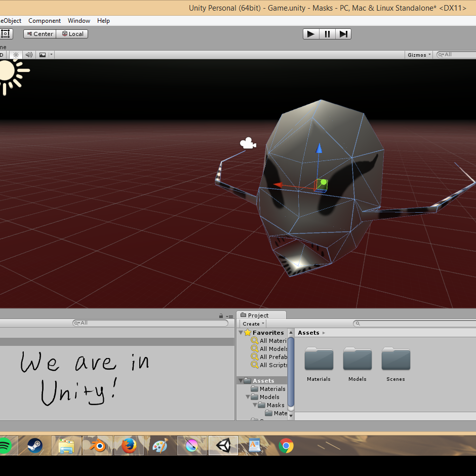This screenshot has height=476, width=476.
Task: Toggle scene lighting with the sun icon
Action: coord(16,55)
